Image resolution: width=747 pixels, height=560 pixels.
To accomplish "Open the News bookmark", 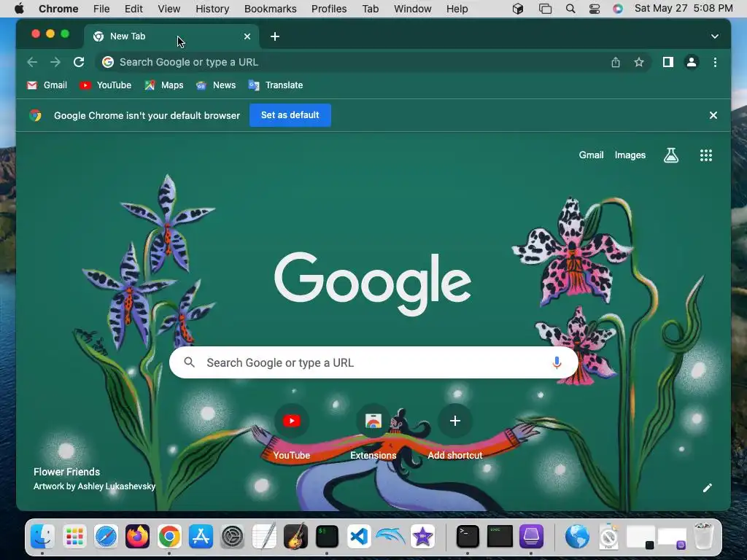I will tap(216, 85).
